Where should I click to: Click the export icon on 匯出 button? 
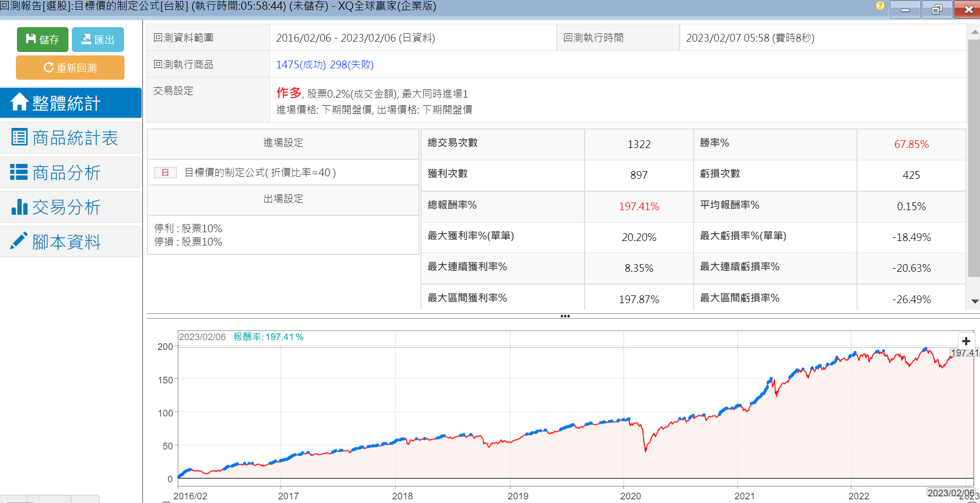click(x=86, y=39)
